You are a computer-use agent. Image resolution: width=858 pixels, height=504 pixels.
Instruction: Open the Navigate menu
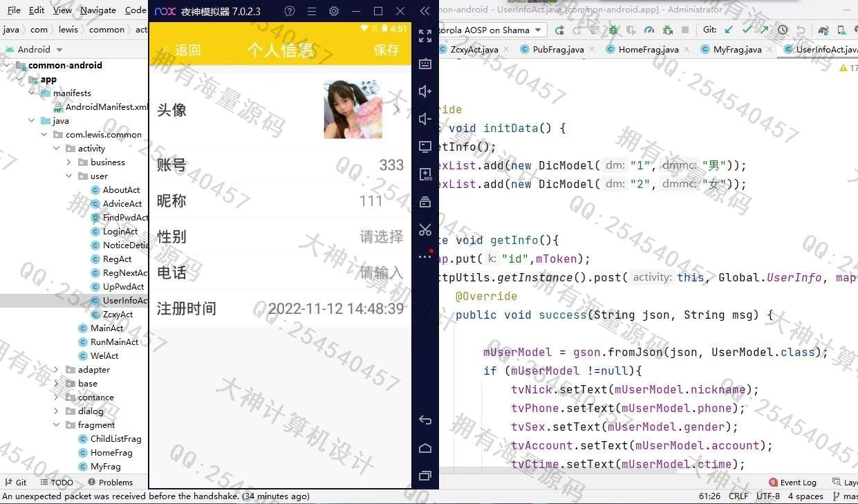pyautogui.click(x=98, y=10)
